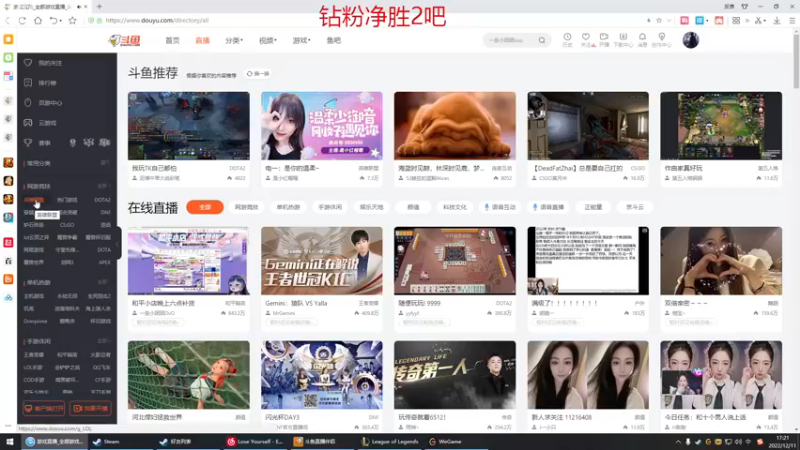Viewport: 800px width, 450px height.
Task: Open new browser tab with plus
Action: pyautogui.click(x=99, y=7)
